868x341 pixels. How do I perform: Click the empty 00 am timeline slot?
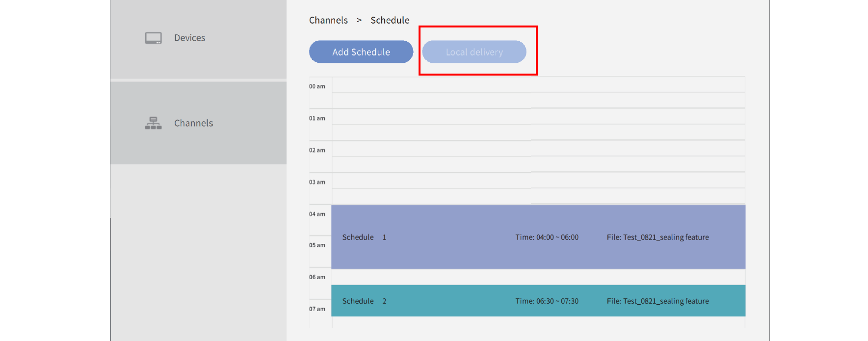538,93
